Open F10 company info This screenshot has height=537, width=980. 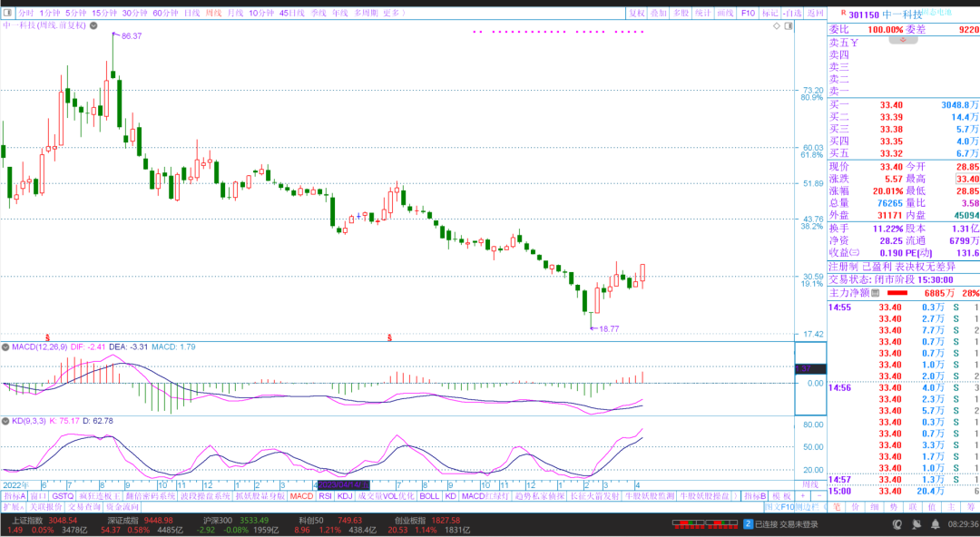[x=748, y=14]
